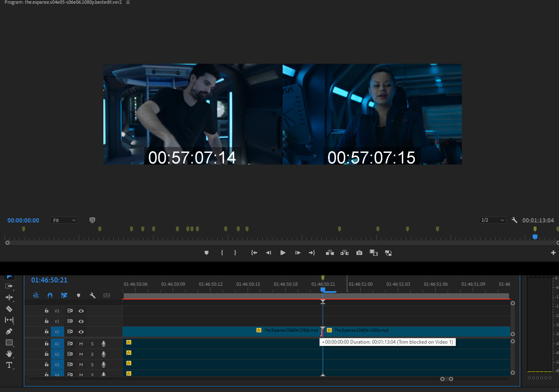The width and height of the screenshot is (559, 392).
Task: Open the Program monitor panel menu
Action: (128, 2)
